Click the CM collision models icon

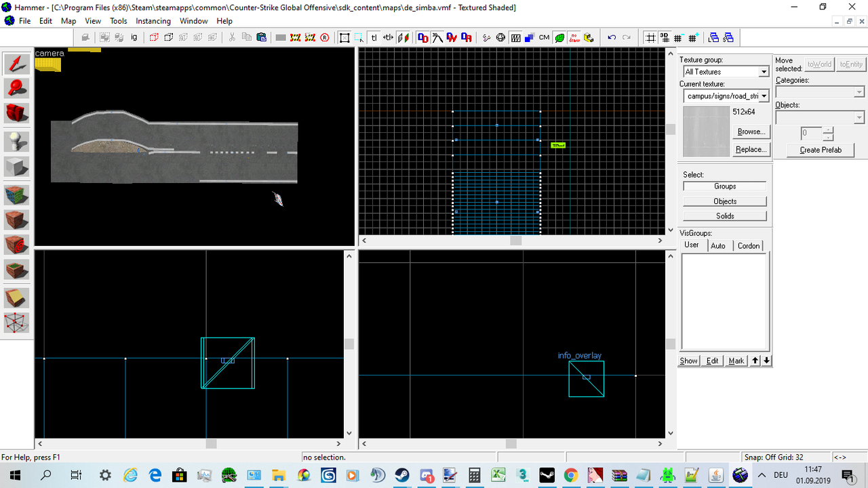click(544, 38)
